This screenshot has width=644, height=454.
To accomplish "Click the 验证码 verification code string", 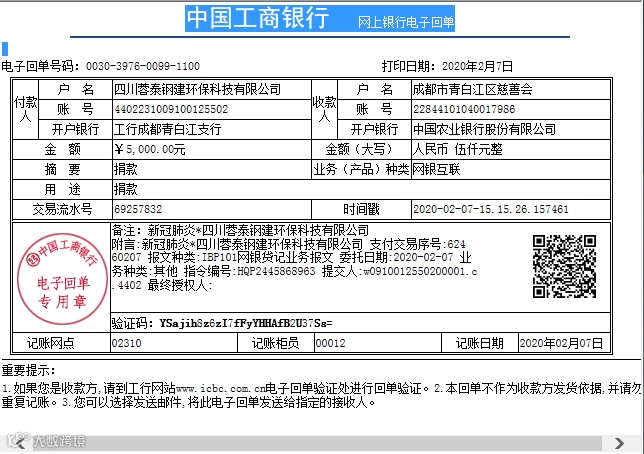I will click(x=246, y=323).
